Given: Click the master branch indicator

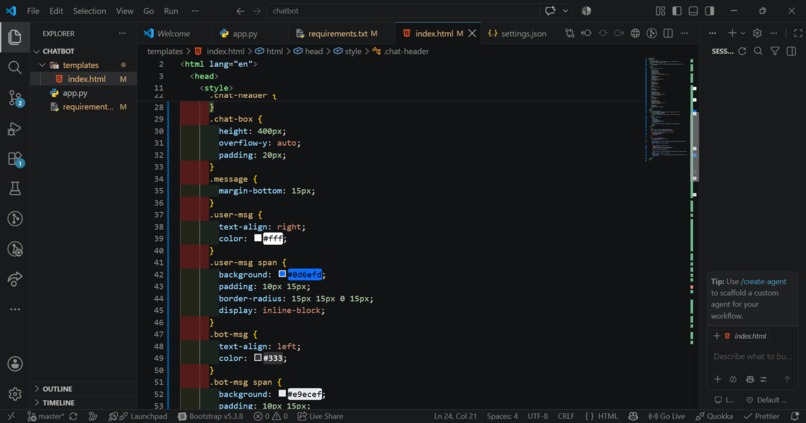Looking at the screenshot, I should (x=45, y=416).
